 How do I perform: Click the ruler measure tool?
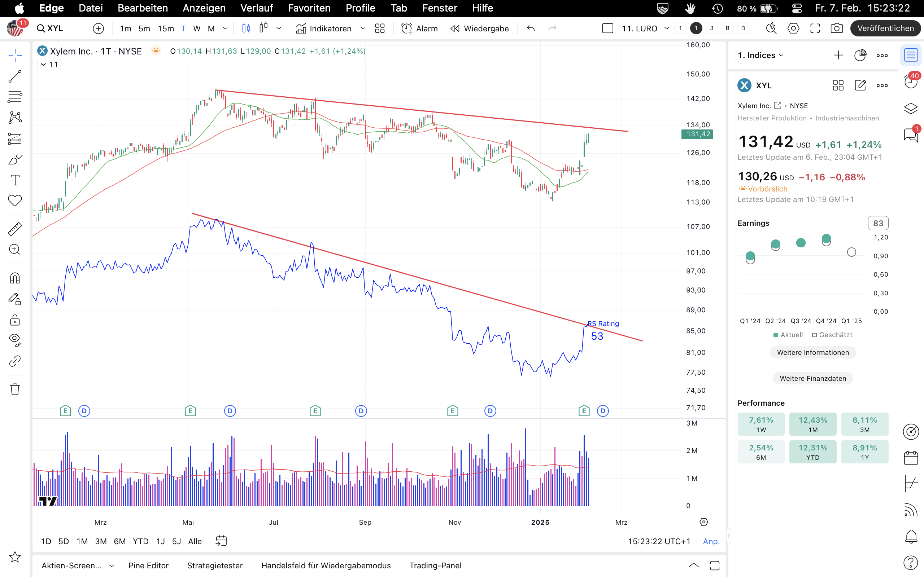(x=15, y=229)
